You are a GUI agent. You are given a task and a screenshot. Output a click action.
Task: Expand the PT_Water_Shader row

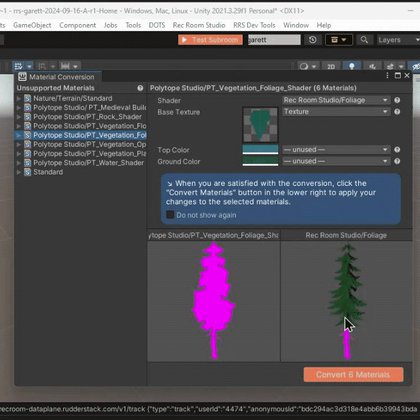pos(19,163)
